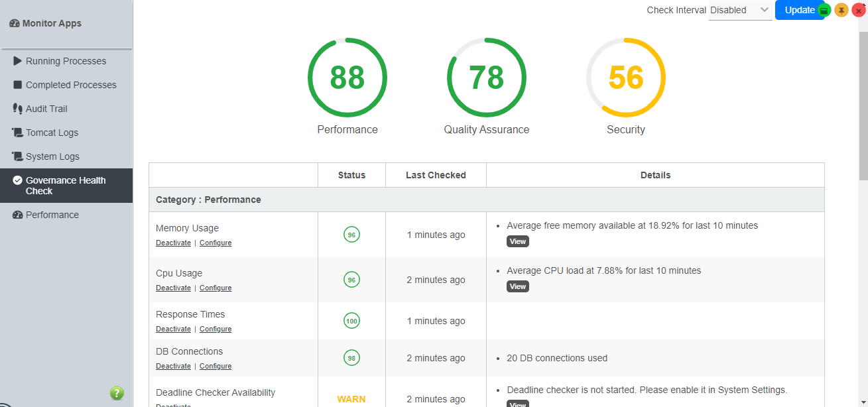Image resolution: width=868 pixels, height=407 pixels.
Task: Click Configure link for DB Connections
Action: 216,366
